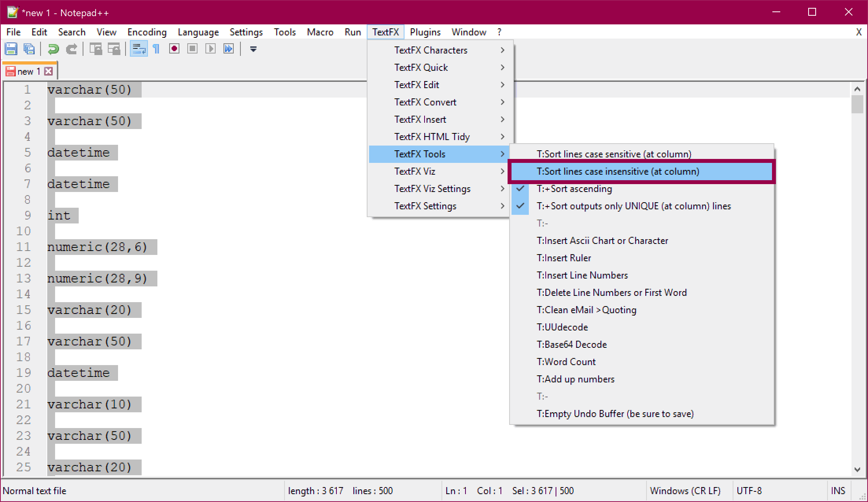Toggle the Word wrap toolbar icon
This screenshot has width=868, height=502.
coord(139,49)
